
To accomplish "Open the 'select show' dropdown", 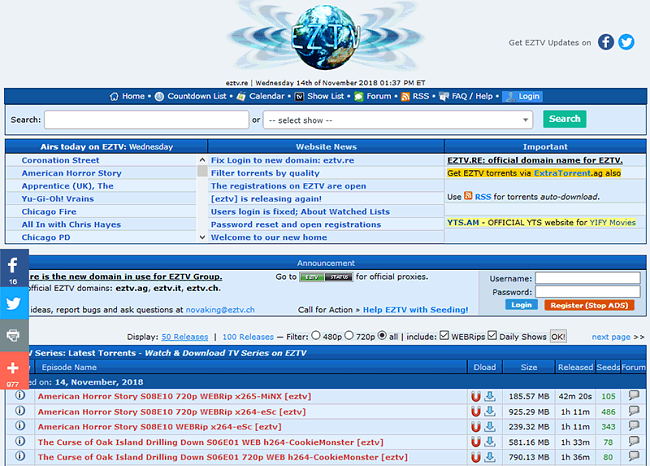I will 398,120.
